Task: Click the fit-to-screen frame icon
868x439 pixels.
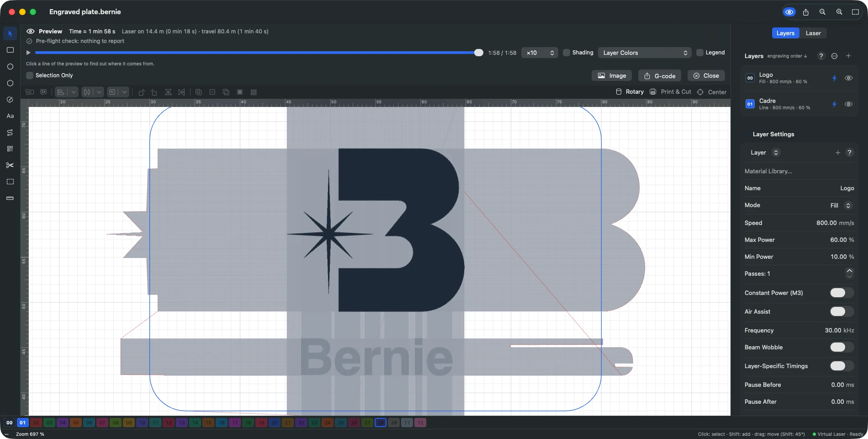Action: pos(856,12)
